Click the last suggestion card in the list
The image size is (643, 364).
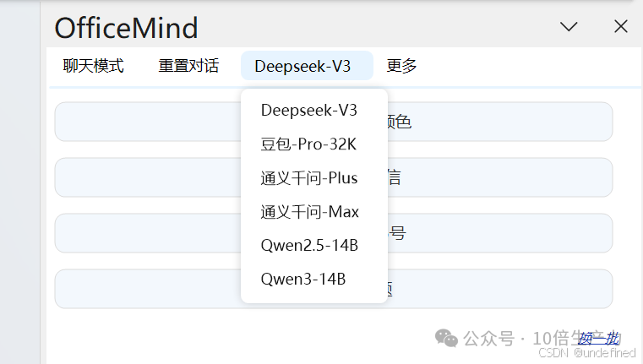coord(334,289)
